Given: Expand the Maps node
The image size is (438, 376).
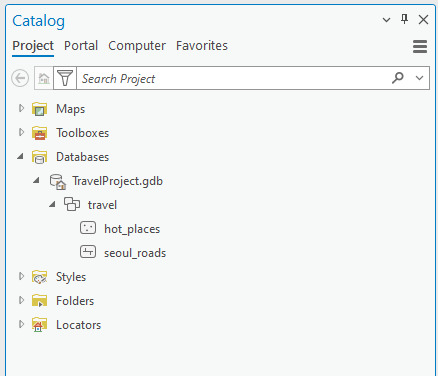Looking at the screenshot, I should click(21, 108).
